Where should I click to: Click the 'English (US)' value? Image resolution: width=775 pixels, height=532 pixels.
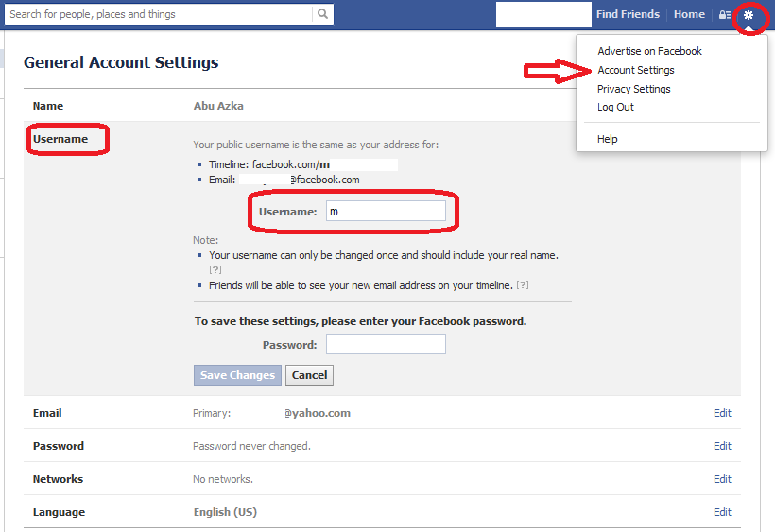point(225,512)
